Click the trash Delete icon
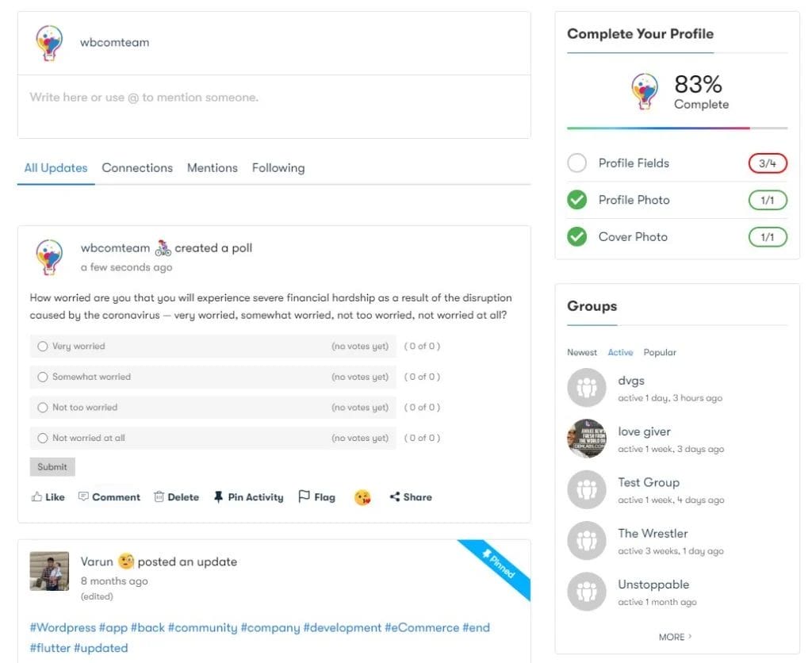Image resolution: width=812 pixels, height=663 pixels. (x=159, y=497)
